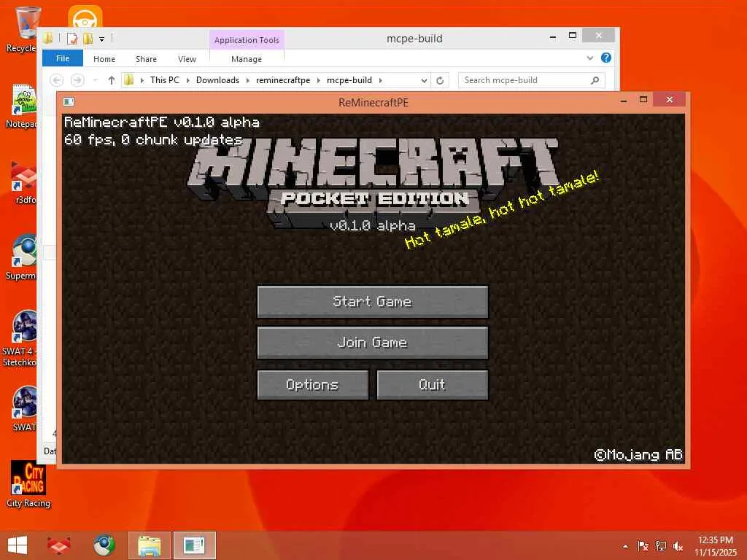Open the Manage ribbon tab
Image resolution: width=747 pixels, height=560 pixels.
coord(247,59)
